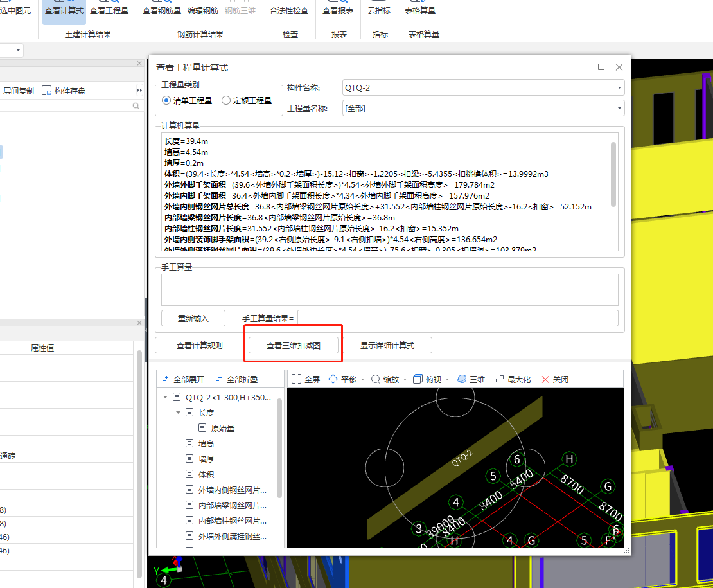
Task: Click the QTQ-2 wall label in viewer
Action: [x=462, y=458]
